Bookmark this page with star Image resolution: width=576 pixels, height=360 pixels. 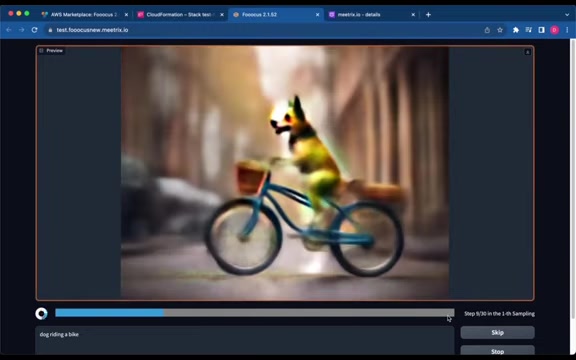tap(500, 30)
